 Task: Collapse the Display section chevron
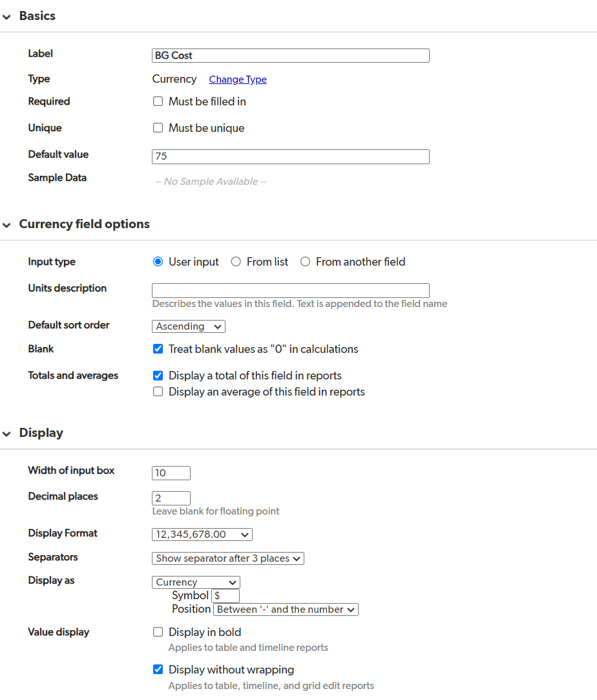(7, 434)
